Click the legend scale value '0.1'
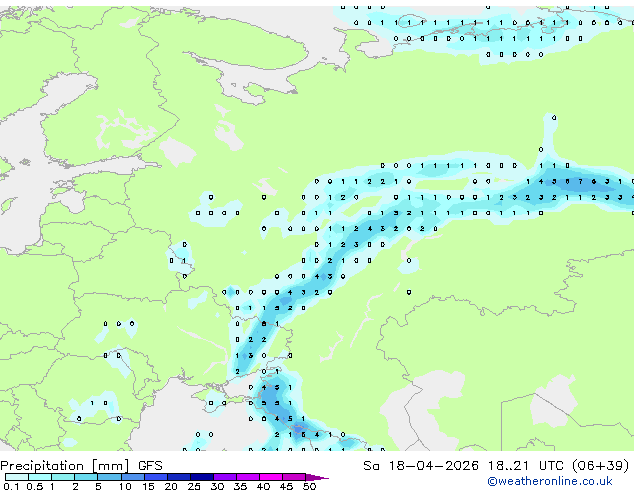Screen dimensions: 634x490 click(x=11, y=486)
